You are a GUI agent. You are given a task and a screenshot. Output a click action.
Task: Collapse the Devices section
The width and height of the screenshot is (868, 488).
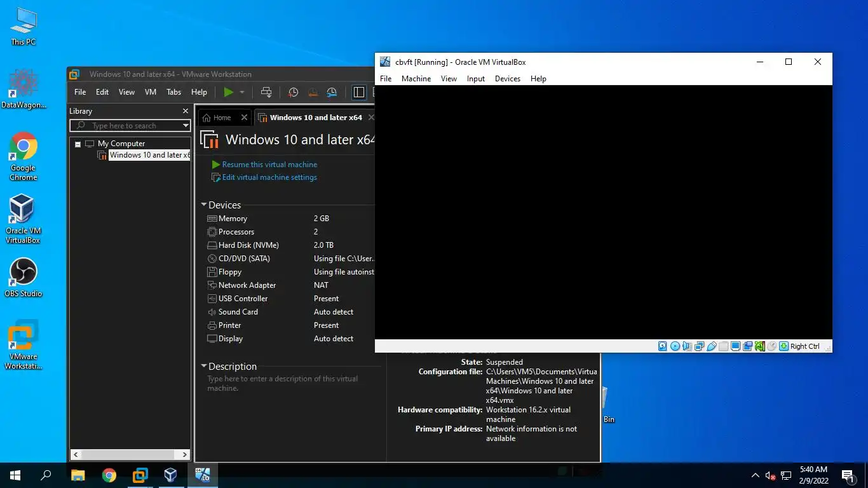coord(204,205)
